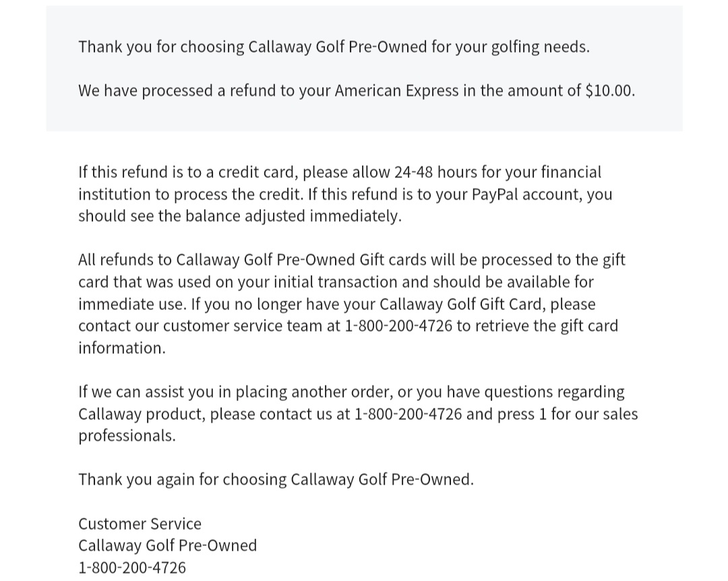Call the phone number in the signature
728x581 pixels.
pyautogui.click(x=132, y=568)
